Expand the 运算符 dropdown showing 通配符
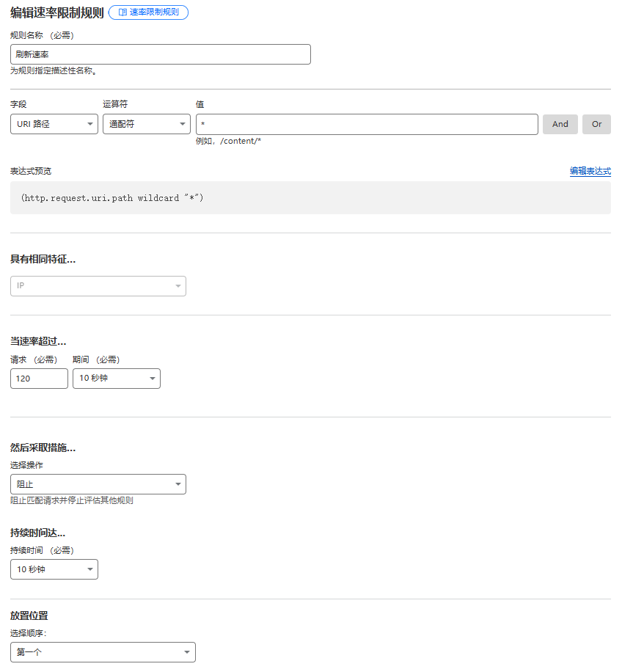The height and width of the screenshot is (672, 622). 146,124
